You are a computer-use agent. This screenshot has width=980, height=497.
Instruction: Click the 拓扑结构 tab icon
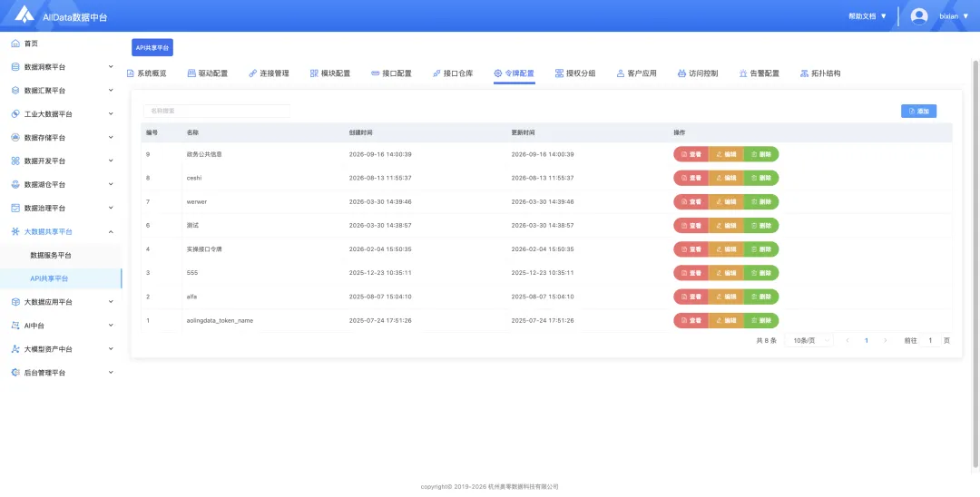pyautogui.click(x=804, y=73)
